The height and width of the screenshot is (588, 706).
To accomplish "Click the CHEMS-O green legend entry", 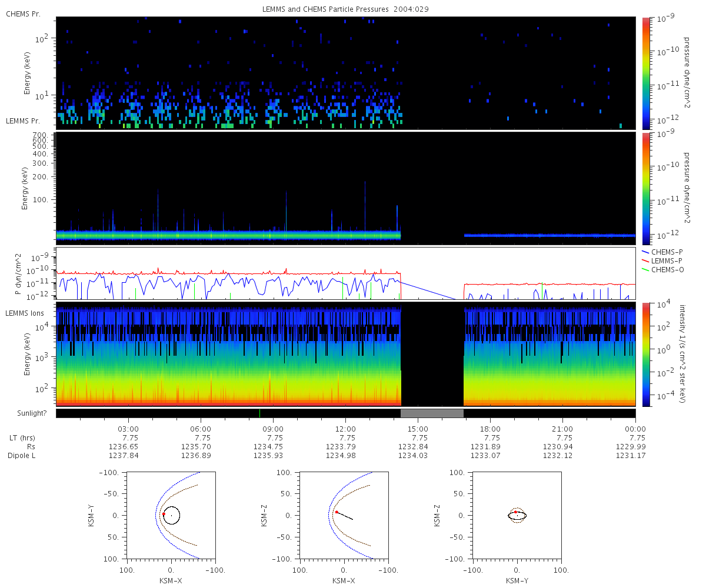I will coord(667,269).
